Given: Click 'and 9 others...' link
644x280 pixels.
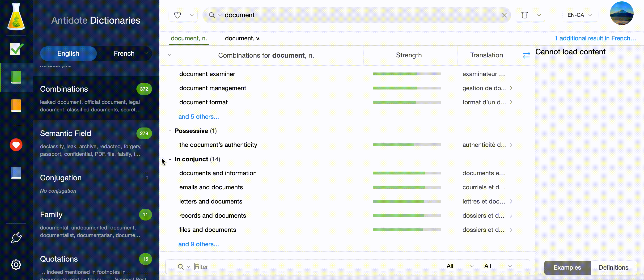Looking at the screenshot, I should click(199, 244).
